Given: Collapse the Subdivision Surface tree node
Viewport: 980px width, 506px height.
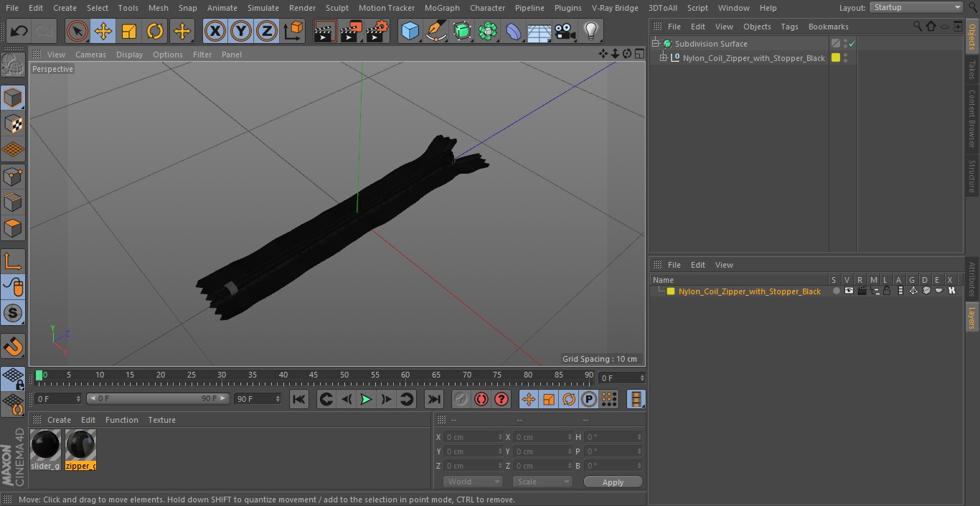Looking at the screenshot, I should pos(655,44).
